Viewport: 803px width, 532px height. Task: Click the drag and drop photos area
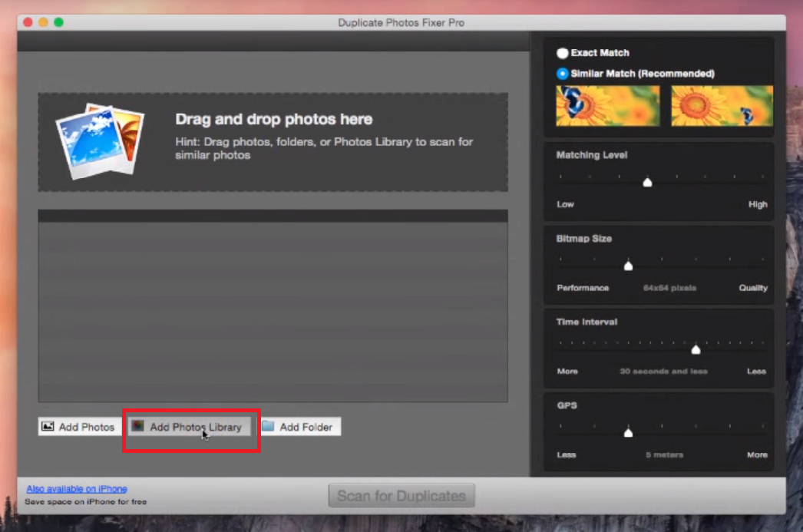(x=273, y=142)
